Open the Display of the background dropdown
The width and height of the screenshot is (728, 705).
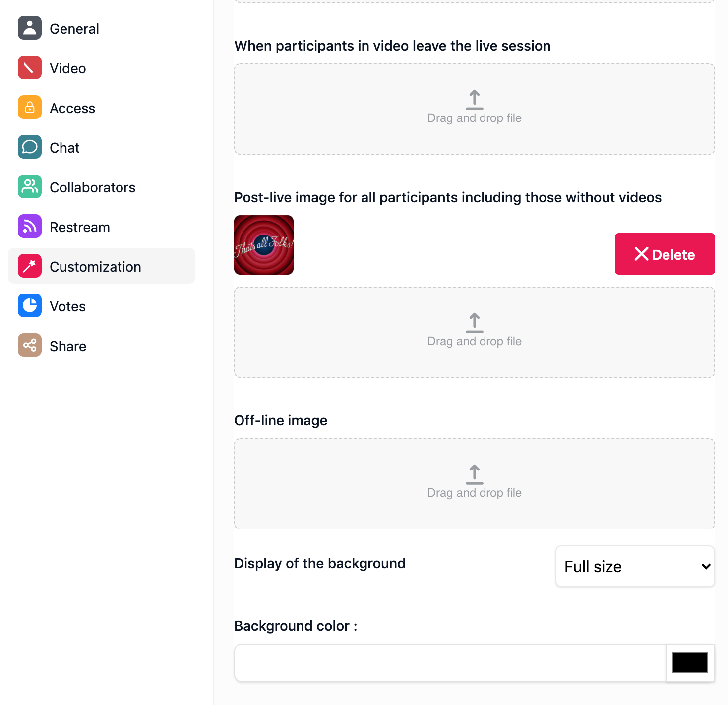635,566
